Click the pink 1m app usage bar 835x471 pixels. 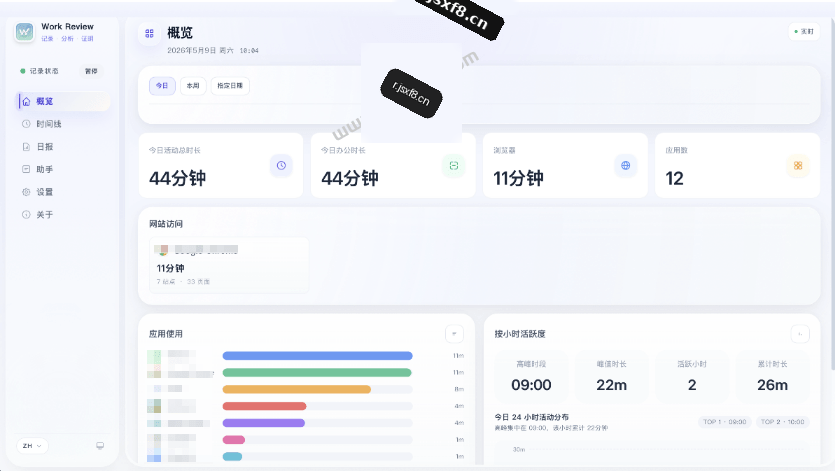(x=234, y=440)
